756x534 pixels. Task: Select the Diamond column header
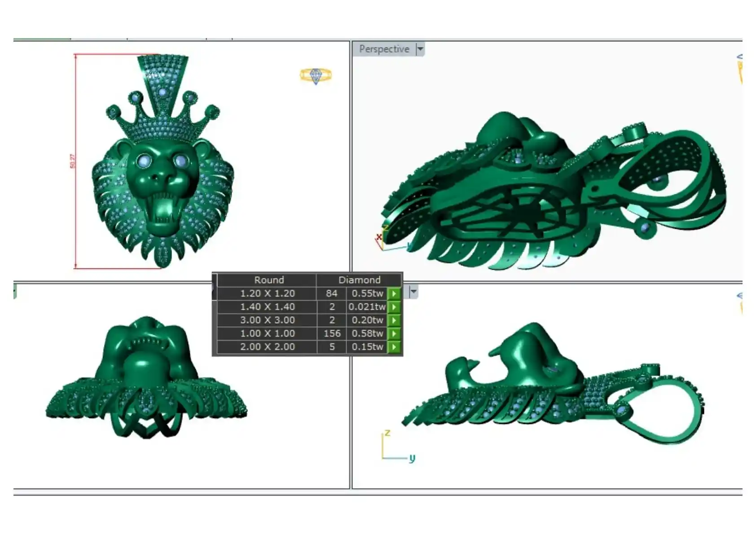pyautogui.click(x=359, y=280)
